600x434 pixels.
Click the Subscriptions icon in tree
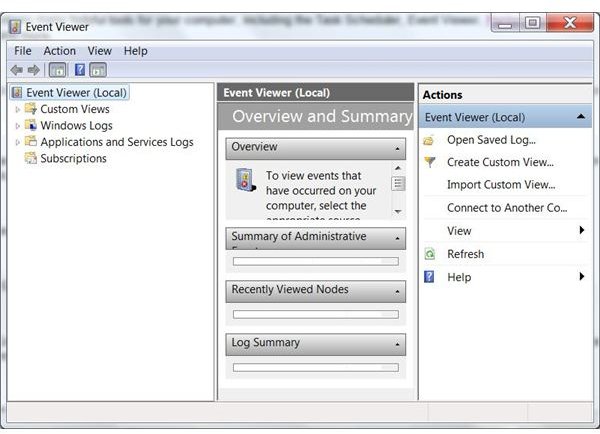[31, 158]
